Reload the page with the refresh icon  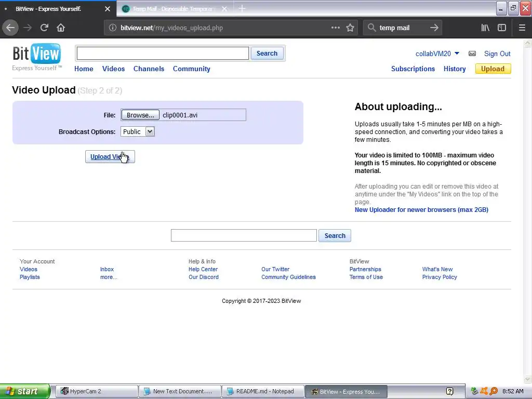tap(44, 28)
